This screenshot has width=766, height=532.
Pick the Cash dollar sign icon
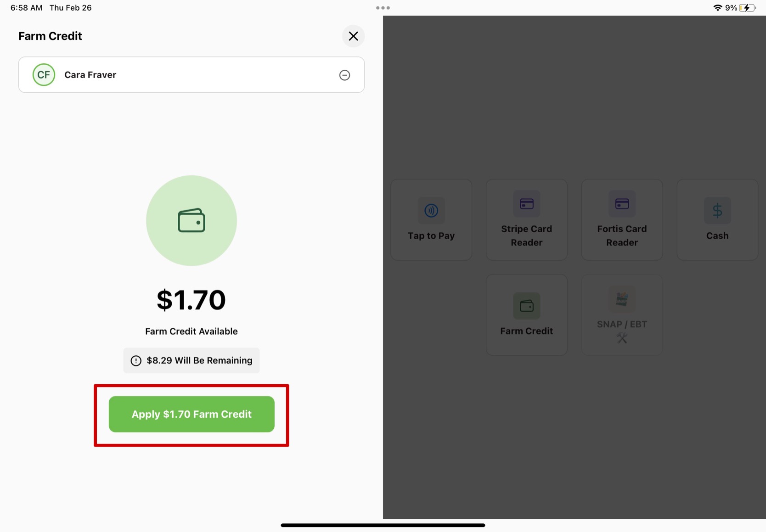(717, 211)
